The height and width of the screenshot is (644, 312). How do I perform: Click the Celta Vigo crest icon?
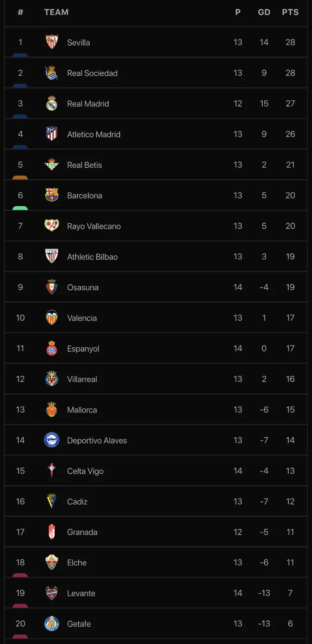52,471
